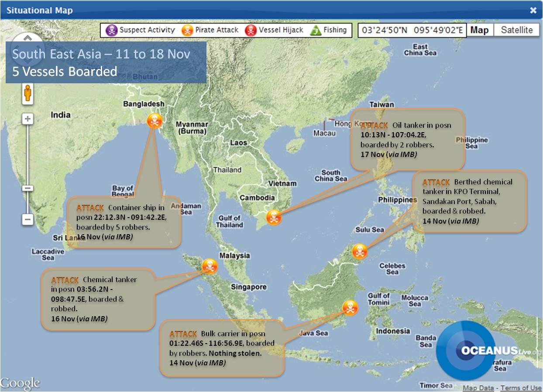Click the 'Suspect Activity' legend label
Viewport: 543px width, 392px height.
click(147, 30)
